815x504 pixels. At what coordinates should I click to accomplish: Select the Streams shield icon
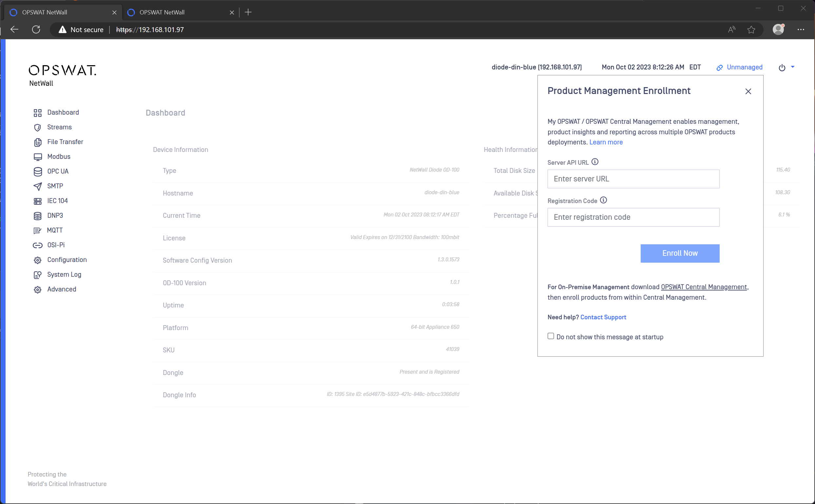point(38,128)
